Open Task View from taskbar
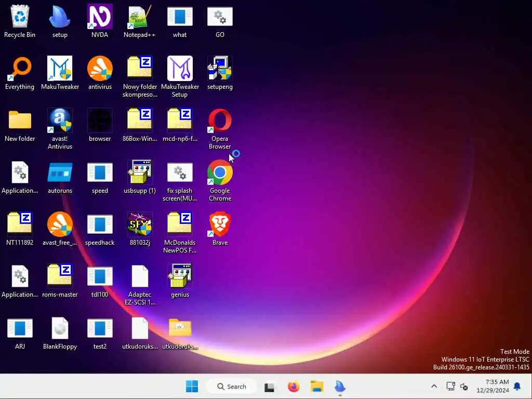532x399 pixels. click(270, 387)
